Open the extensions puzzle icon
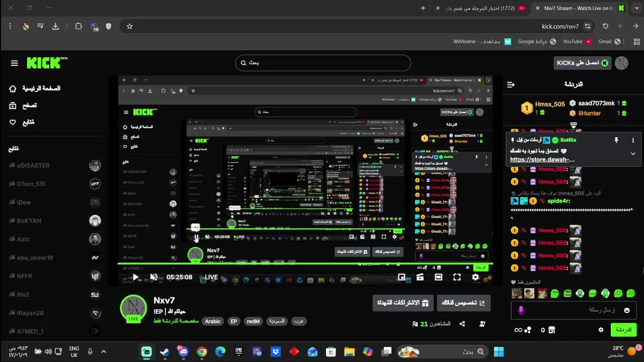The width and height of the screenshot is (644, 362). click(x=78, y=26)
